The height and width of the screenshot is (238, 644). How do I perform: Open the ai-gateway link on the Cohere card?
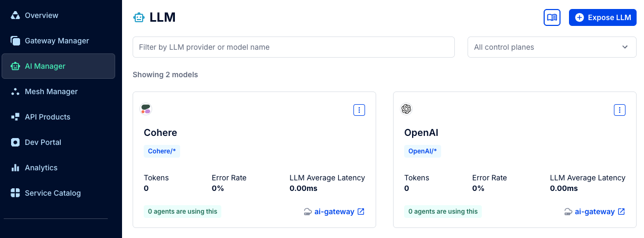pos(334,212)
